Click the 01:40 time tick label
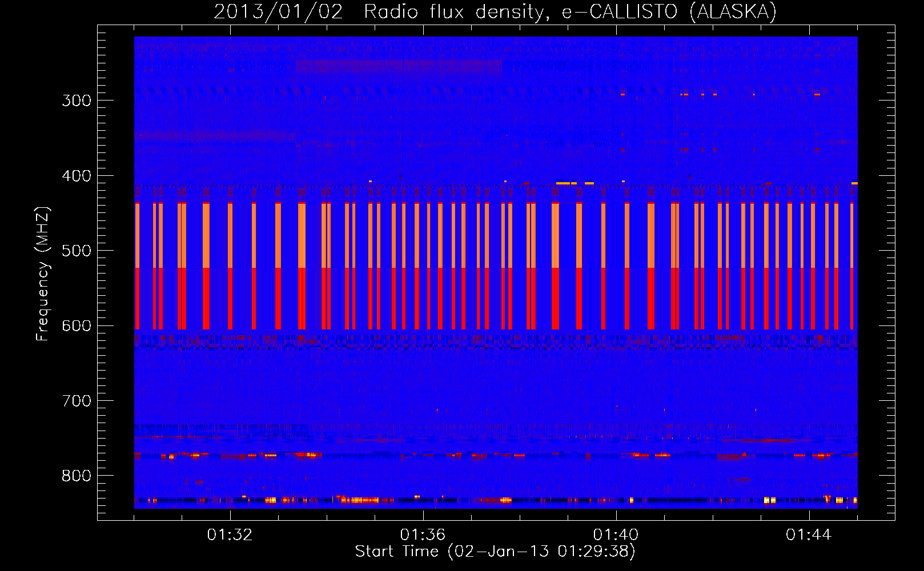Viewport: 924px width, 571px height. (616, 534)
